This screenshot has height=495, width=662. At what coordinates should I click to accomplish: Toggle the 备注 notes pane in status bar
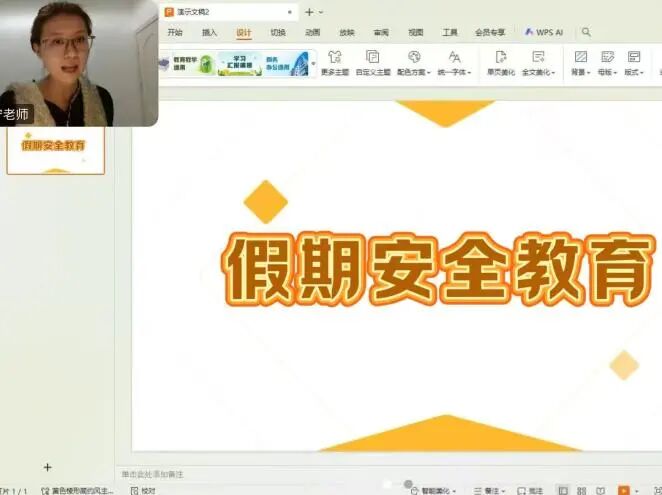click(486, 491)
